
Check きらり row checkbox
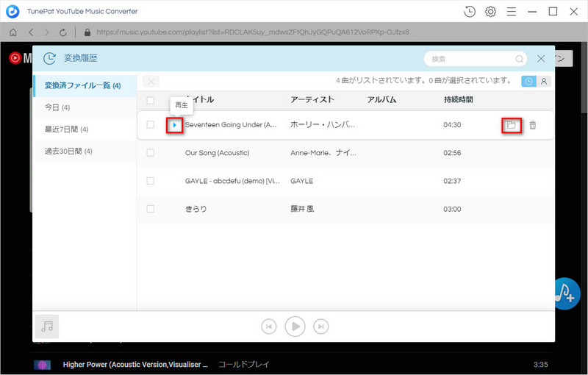(x=151, y=209)
